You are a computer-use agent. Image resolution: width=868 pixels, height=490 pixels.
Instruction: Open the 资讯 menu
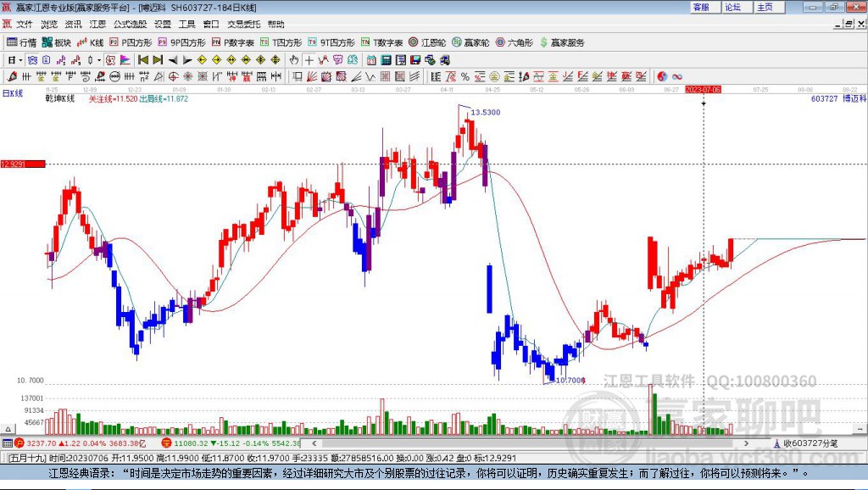[x=73, y=24]
